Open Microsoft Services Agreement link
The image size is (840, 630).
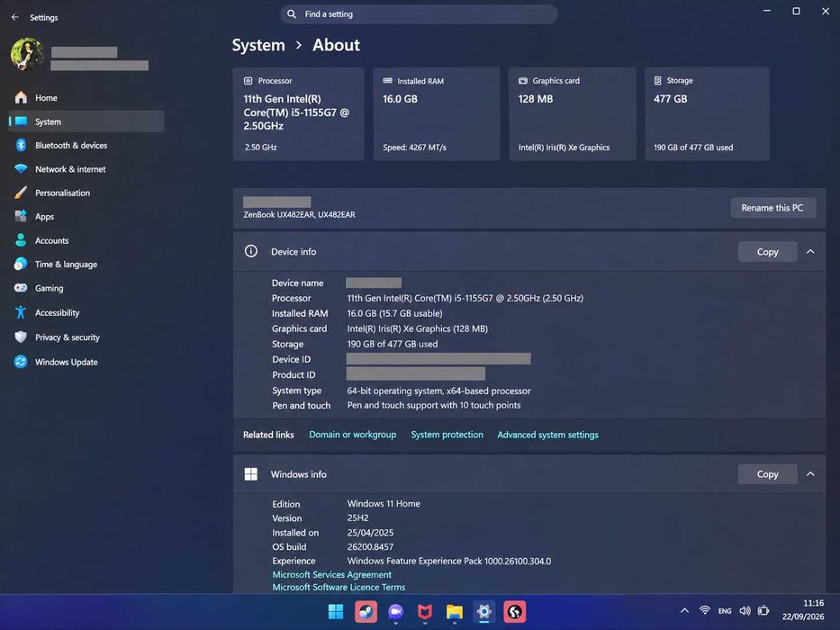[x=331, y=574]
